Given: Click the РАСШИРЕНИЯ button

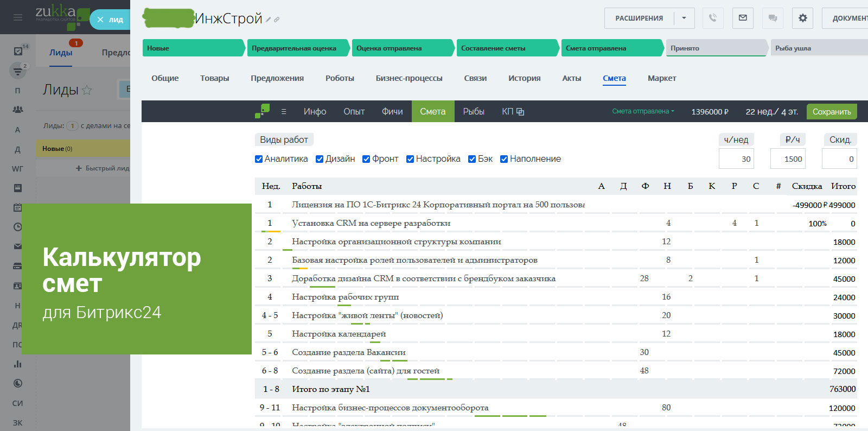Looking at the screenshot, I should pyautogui.click(x=639, y=18).
